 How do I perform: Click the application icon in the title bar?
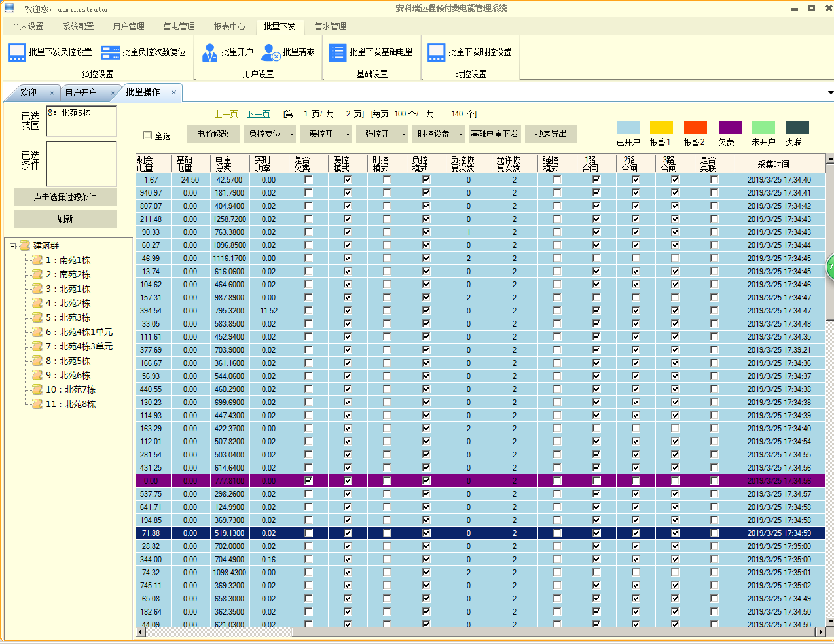[x=9, y=9]
